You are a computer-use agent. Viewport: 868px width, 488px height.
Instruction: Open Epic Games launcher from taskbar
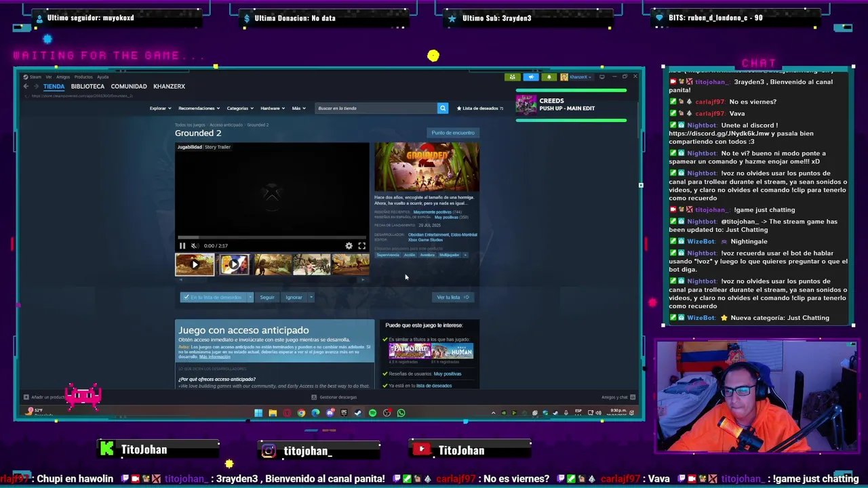pyautogui.click(x=344, y=413)
